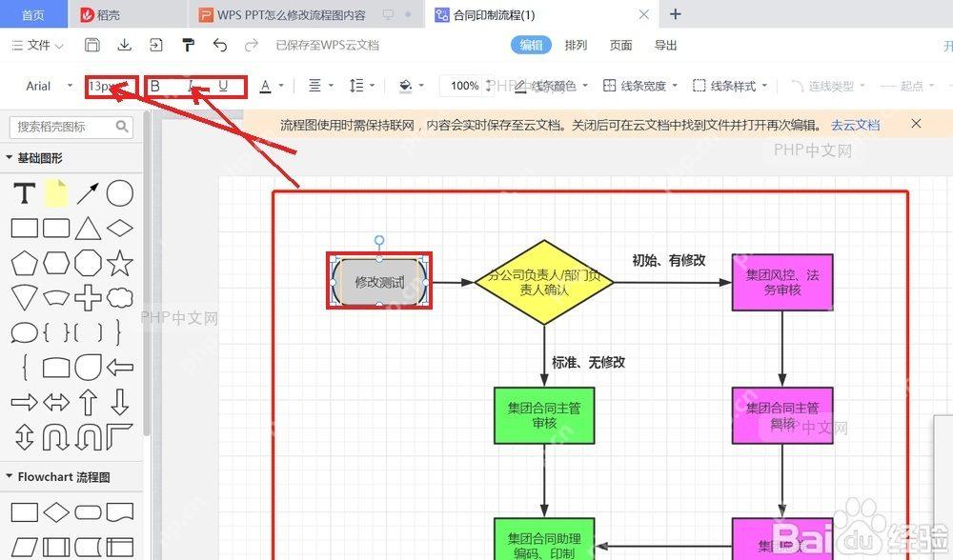Click the yellow decision diamond node

click(544, 283)
